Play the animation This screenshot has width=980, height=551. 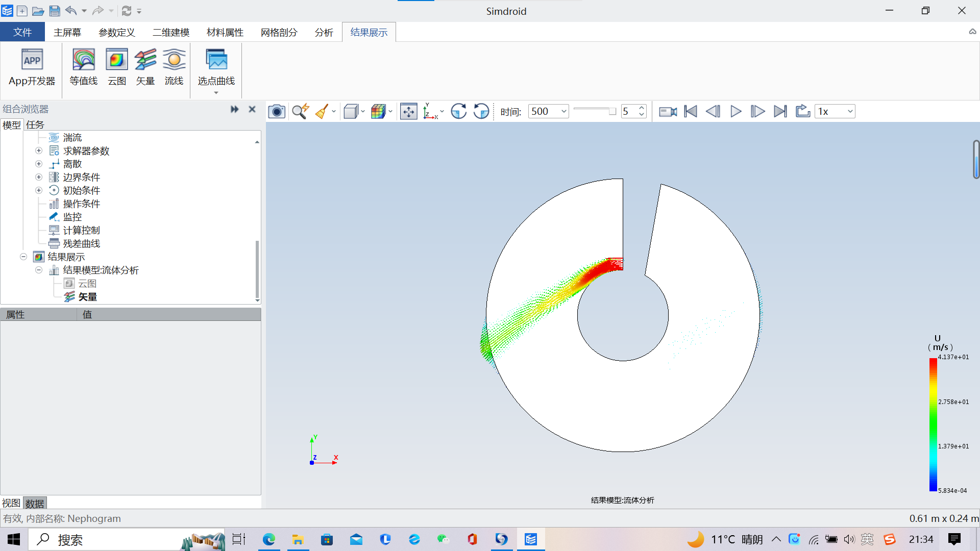[x=736, y=111]
